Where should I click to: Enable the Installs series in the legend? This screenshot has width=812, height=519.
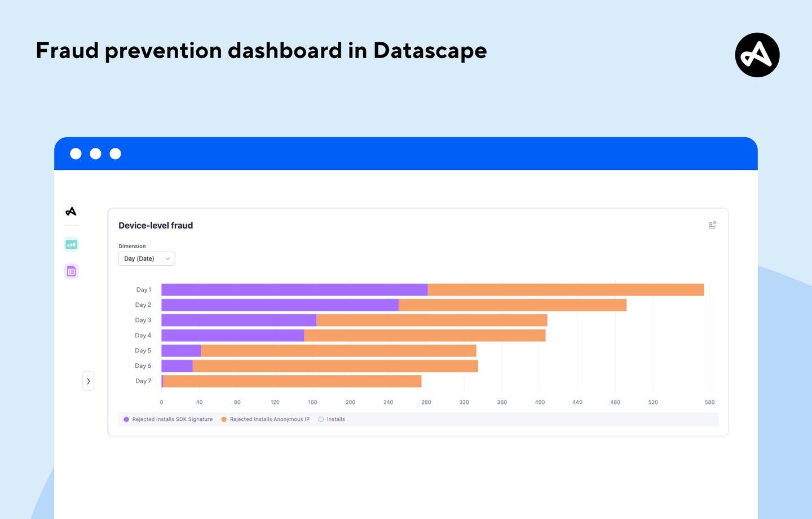click(x=332, y=419)
